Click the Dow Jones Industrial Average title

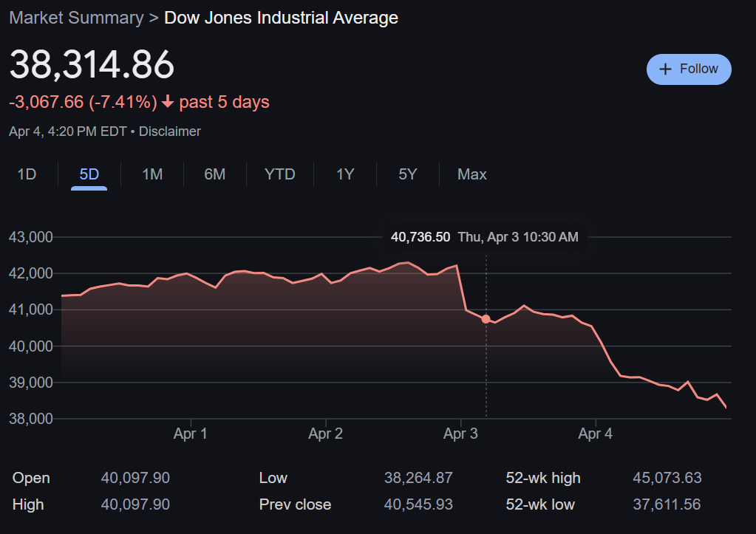point(281,17)
